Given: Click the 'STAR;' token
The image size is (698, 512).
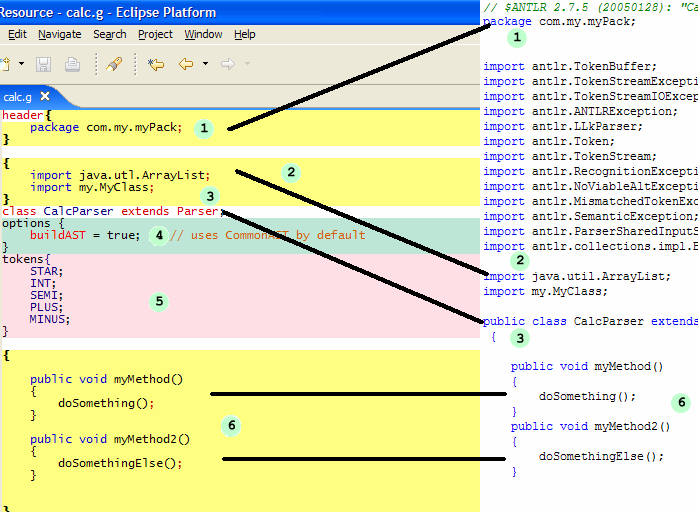Looking at the screenshot, I should click(x=46, y=271).
